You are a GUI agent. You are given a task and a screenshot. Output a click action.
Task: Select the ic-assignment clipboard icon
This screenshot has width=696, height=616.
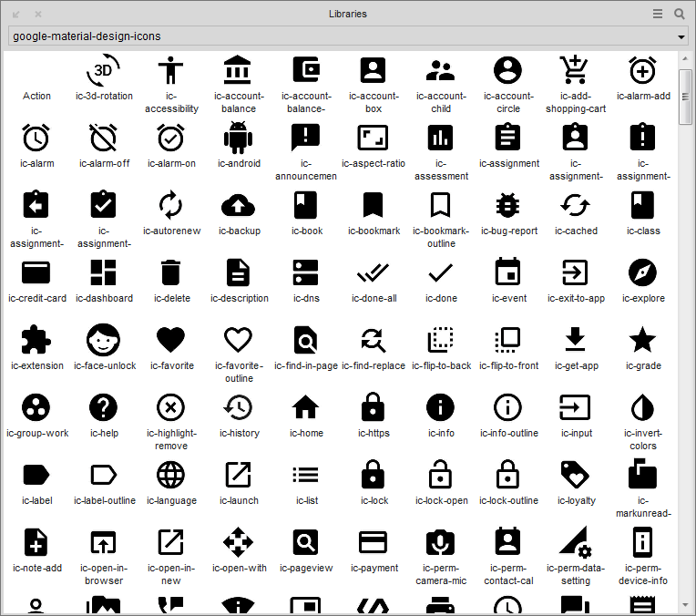coord(507,137)
